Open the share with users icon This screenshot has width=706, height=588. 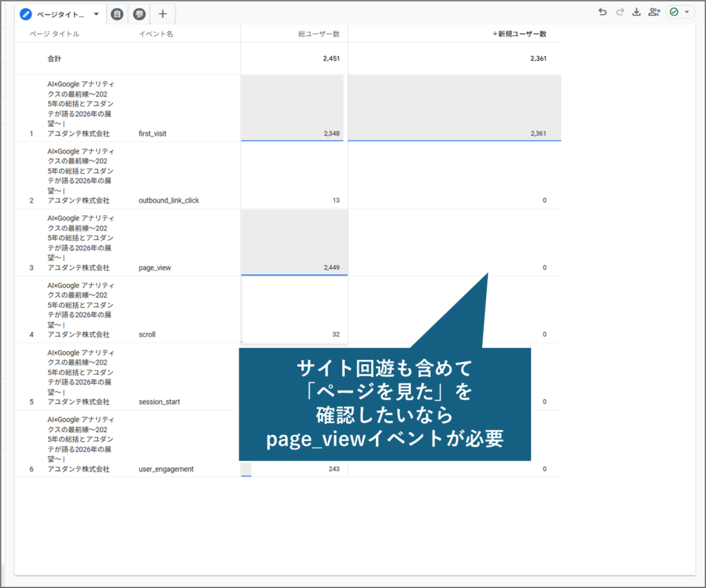pyautogui.click(x=654, y=12)
